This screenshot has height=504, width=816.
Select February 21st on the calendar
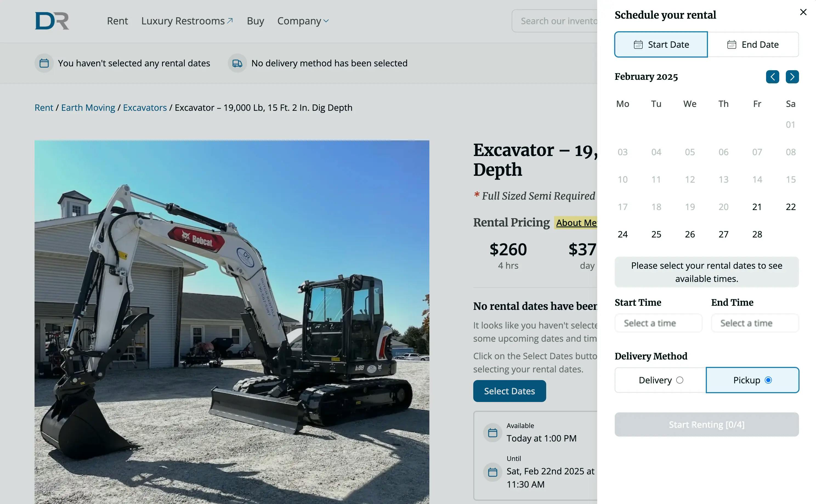click(756, 206)
